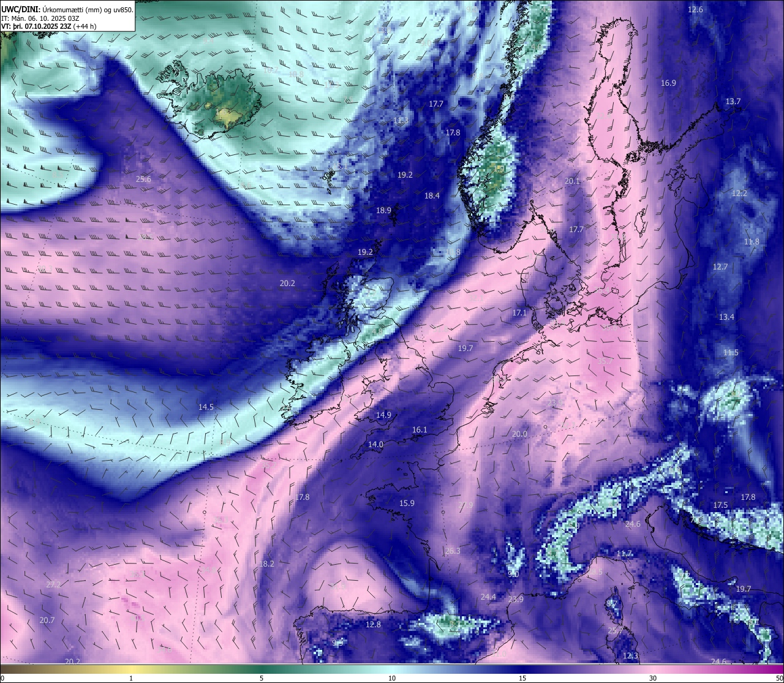784x683 pixels.
Task: Click the 18.9 value on the map
Action: (x=383, y=210)
